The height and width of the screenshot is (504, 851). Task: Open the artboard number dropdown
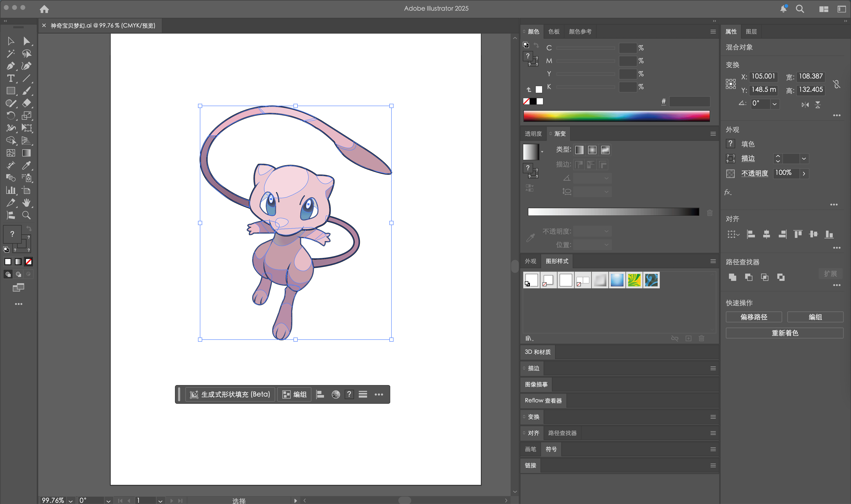[x=160, y=501]
